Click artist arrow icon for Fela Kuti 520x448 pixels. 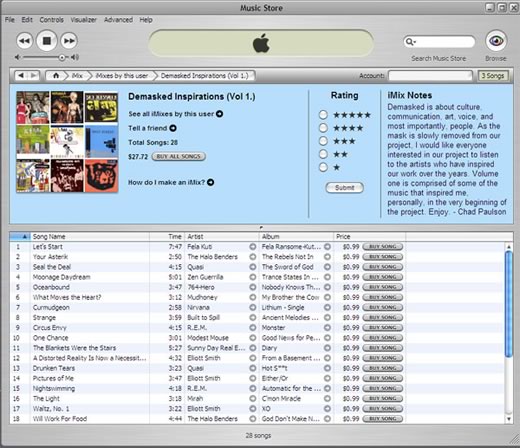pyautogui.click(x=253, y=247)
